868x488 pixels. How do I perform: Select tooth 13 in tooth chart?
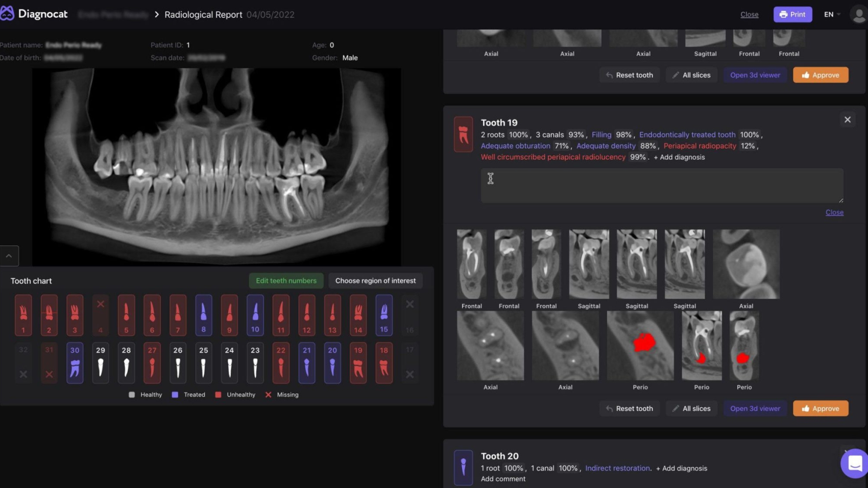[x=332, y=315]
